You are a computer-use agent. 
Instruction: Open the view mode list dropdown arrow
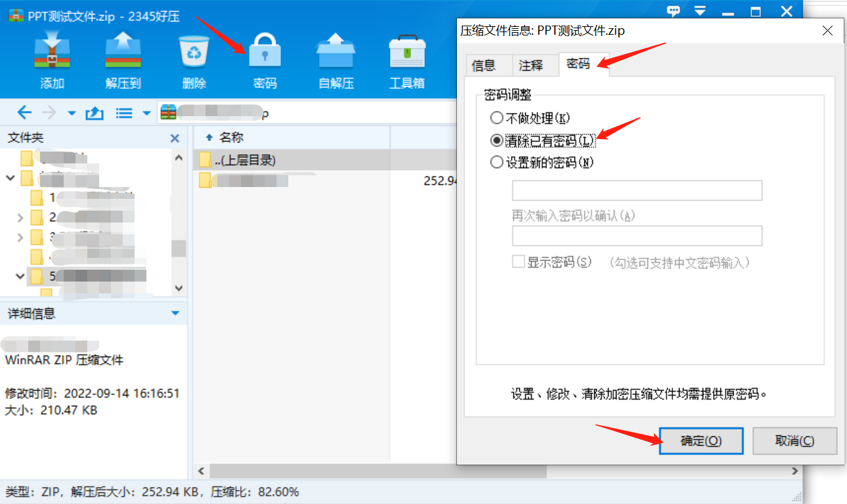146,113
